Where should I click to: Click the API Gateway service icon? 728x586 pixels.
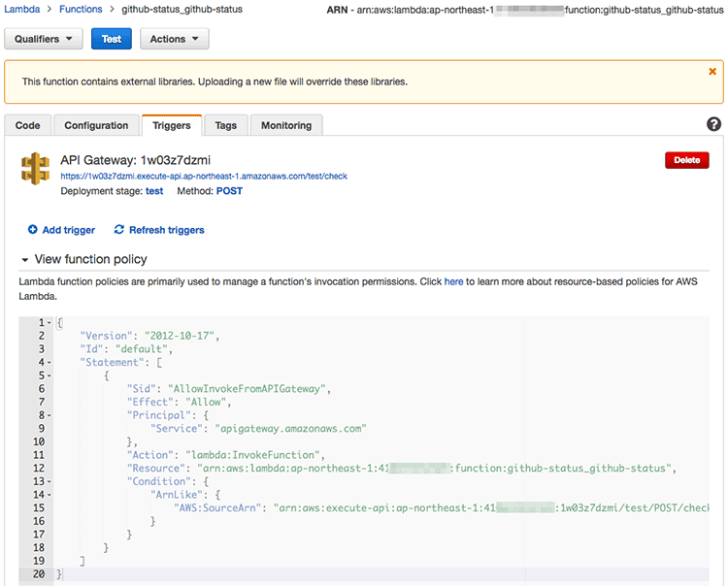click(x=35, y=169)
